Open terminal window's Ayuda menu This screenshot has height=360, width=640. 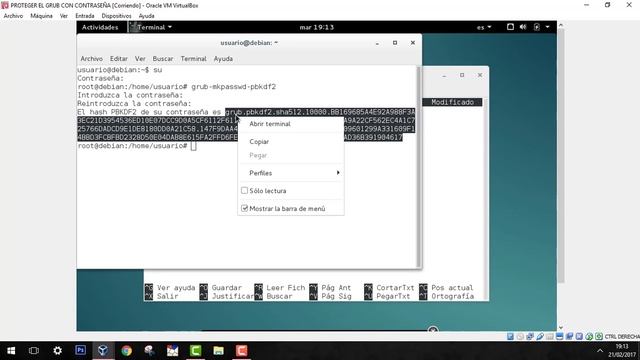223,59
